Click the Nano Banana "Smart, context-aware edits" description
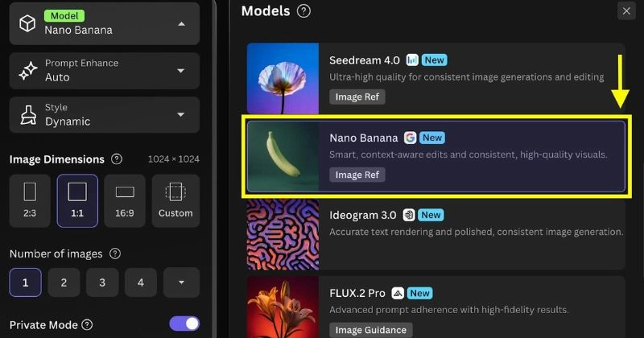644x338 pixels. point(469,155)
